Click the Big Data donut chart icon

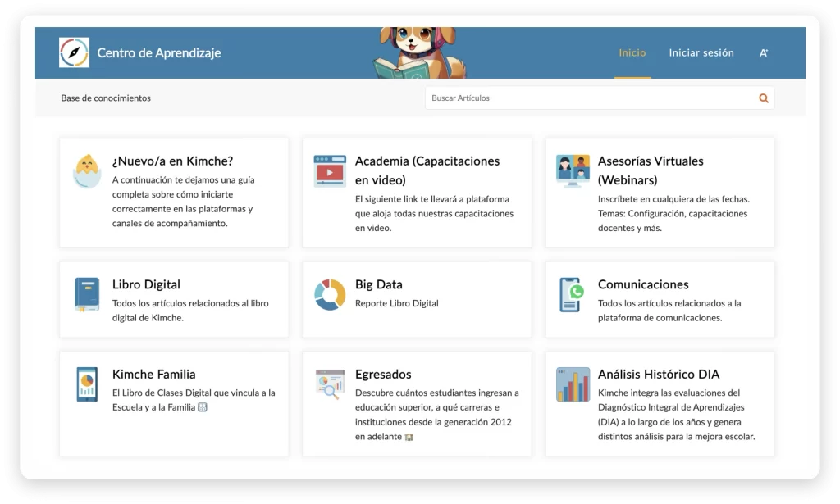pyautogui.click(x=330, y=294)
